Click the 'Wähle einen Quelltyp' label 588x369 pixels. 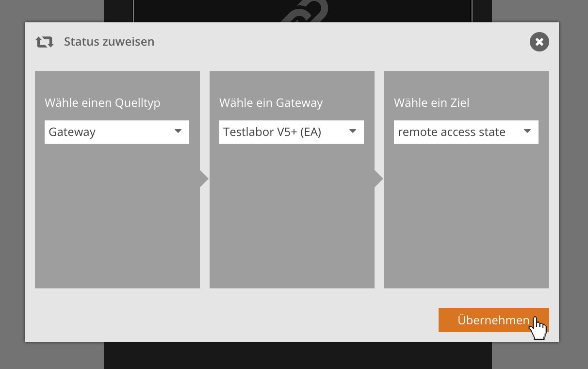(102, 103)
